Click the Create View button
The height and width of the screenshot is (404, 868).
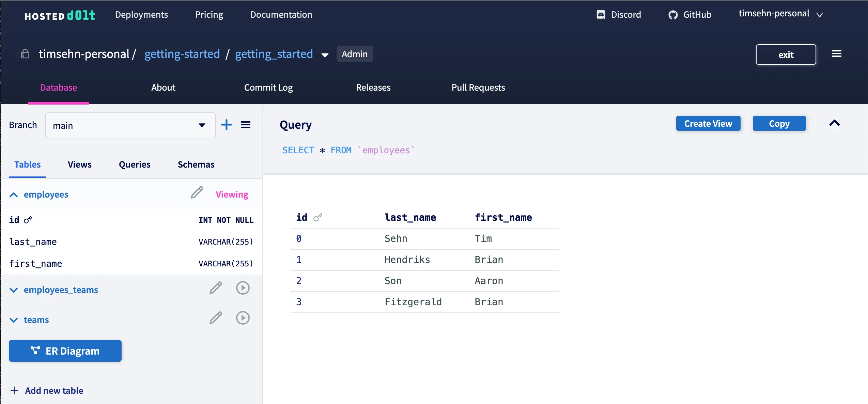[708, 124]
